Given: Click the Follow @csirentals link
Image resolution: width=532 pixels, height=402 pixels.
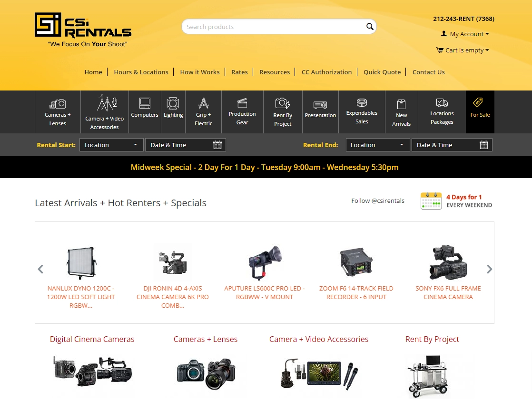Looking at the screenshot, I should tap(378, 201).
